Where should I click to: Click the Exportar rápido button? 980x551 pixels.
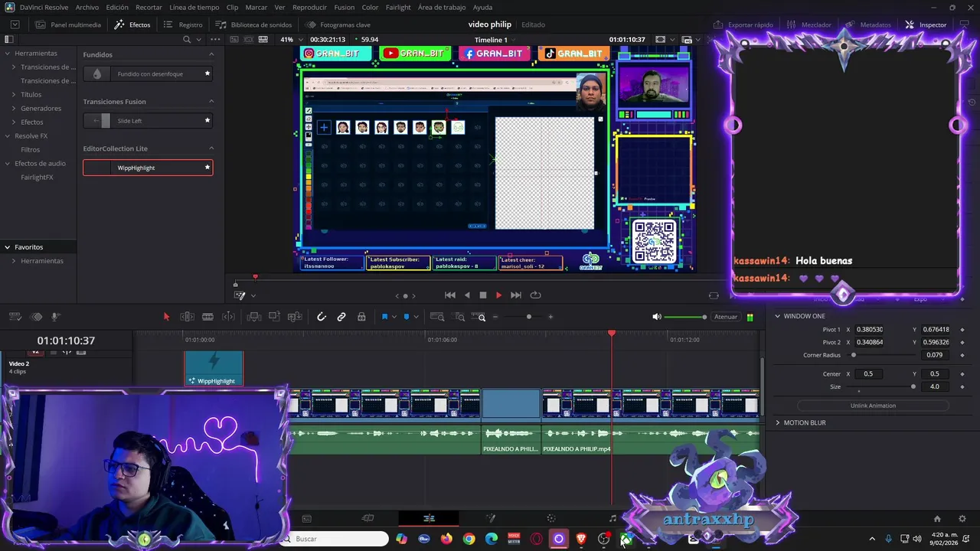tap(743, 24)
